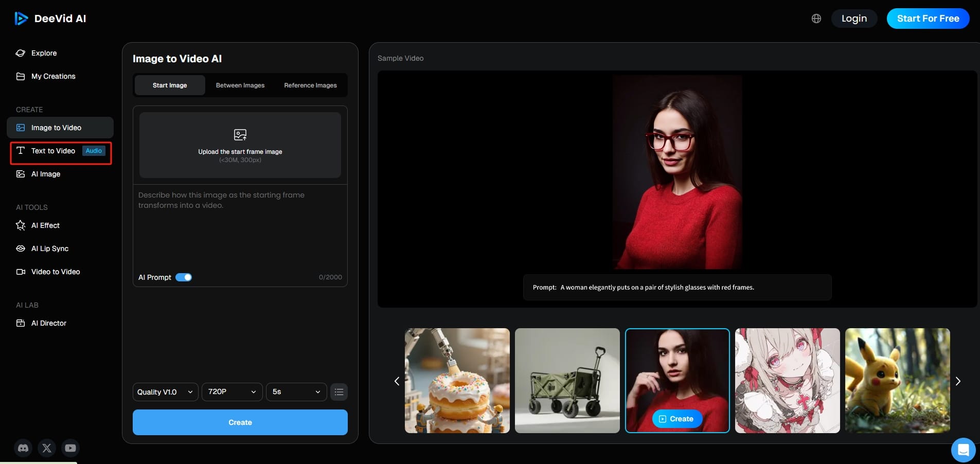Viewport: 980px width, 464px height.
Task: Click the My Creations folder icon
Action: point(21,76)
